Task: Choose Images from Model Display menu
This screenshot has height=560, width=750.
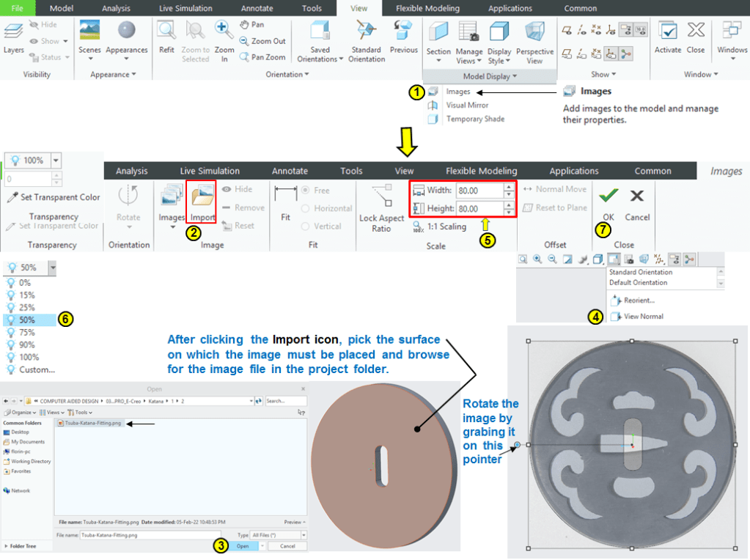Action: point(457,92)
